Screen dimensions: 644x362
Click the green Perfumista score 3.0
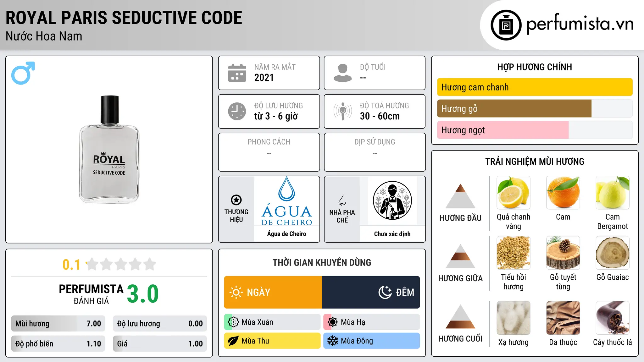pos(143,294)
